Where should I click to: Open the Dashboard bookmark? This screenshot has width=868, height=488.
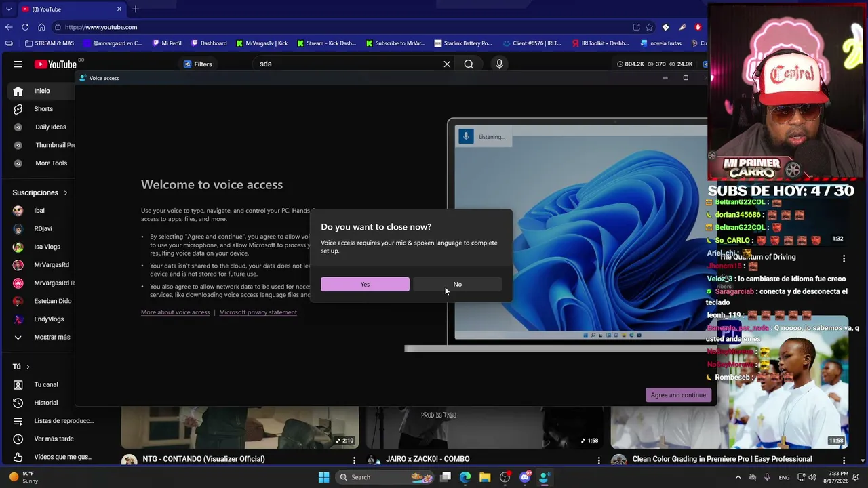click(x=208, y=43)
